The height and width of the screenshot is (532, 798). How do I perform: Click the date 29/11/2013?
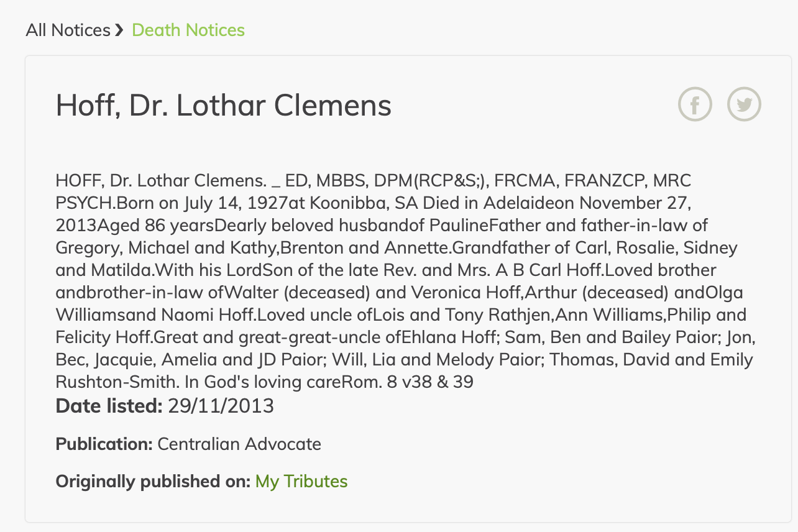point(221,406)
